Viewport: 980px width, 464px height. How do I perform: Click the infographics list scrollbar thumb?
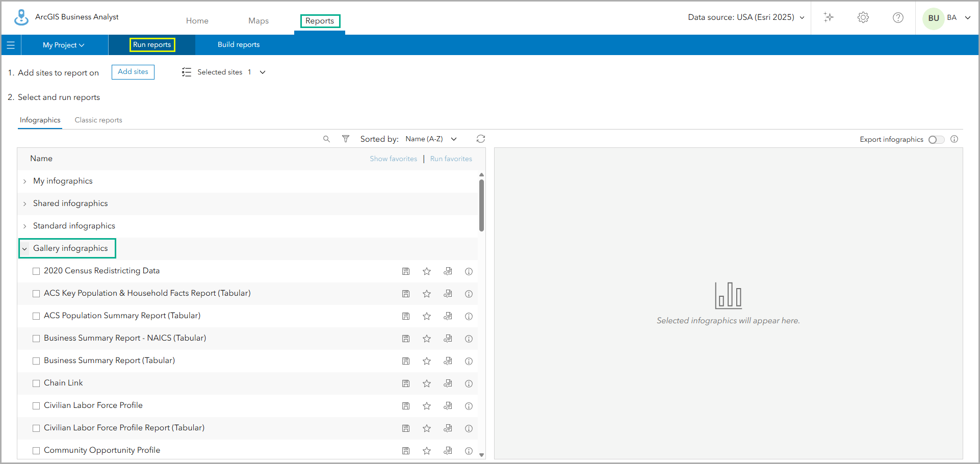(x=481, y=205)
